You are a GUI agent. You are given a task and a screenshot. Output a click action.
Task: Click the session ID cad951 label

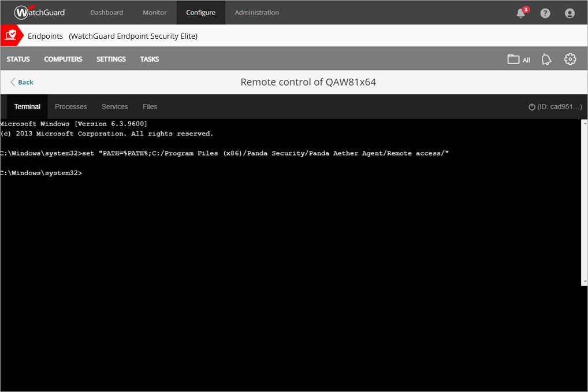560,107
